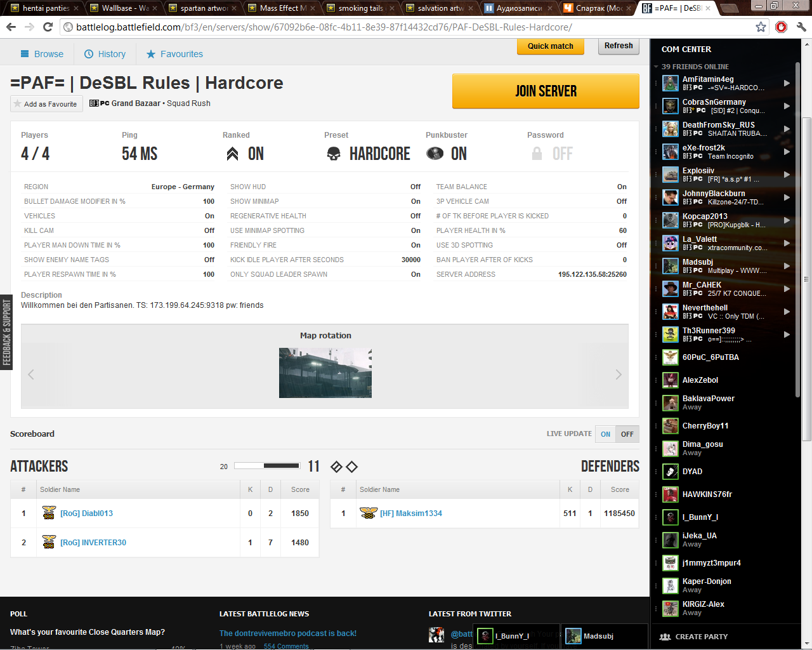The image size is (812, 650).
Task: Click [RoG] INVERTER30 soldier link
Action: (93, 542)
